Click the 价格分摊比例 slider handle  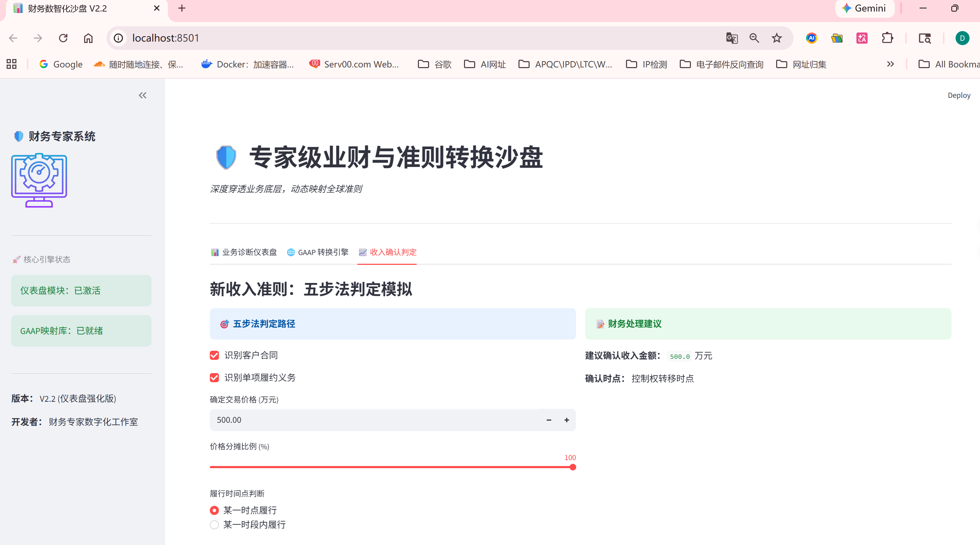(573, 467)
